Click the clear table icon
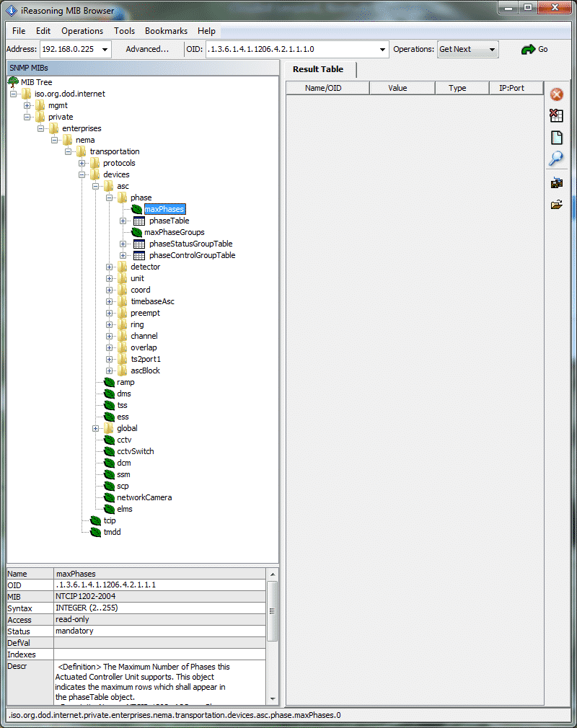 556,116
